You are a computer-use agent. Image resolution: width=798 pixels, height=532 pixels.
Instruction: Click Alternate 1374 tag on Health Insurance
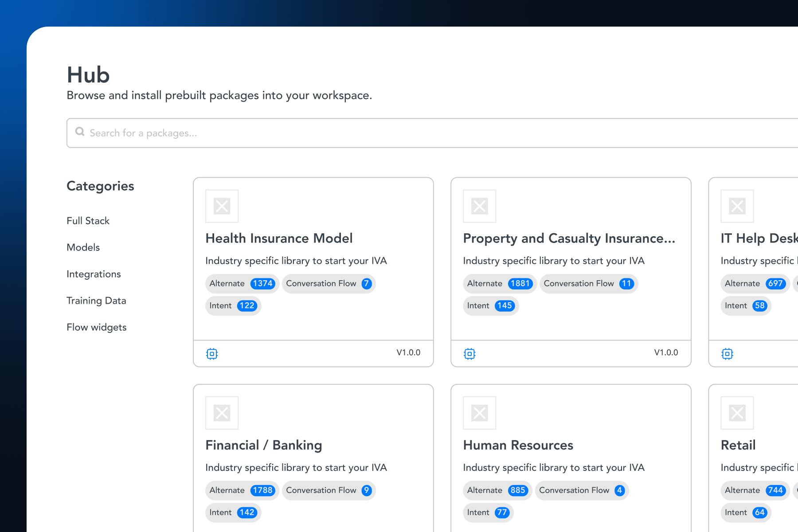coord(242,284)
